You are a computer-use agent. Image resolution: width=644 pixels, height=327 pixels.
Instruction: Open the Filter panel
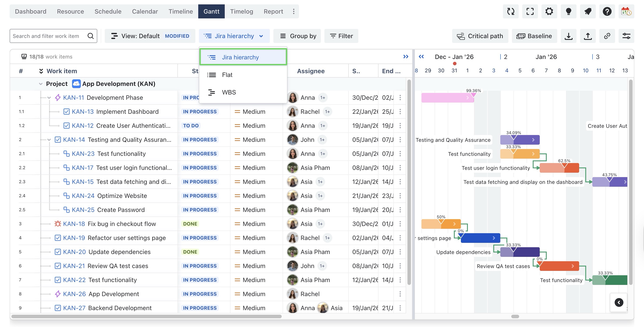(341, 36)
